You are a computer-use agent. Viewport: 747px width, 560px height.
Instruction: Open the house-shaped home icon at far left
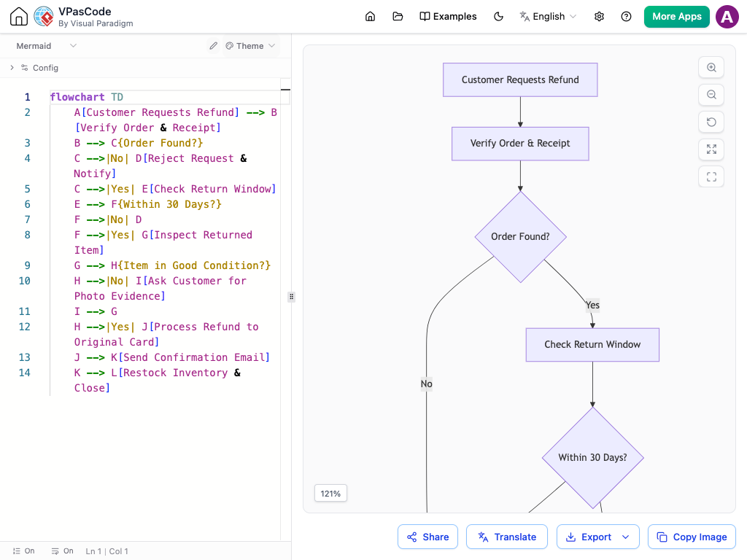pyautogui.click(x=19, y=16)
